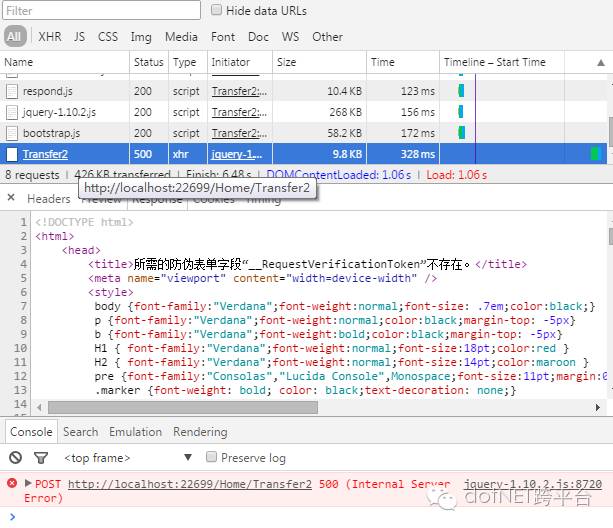Select the jquery-1.10.2.js request row

[303, 112]
